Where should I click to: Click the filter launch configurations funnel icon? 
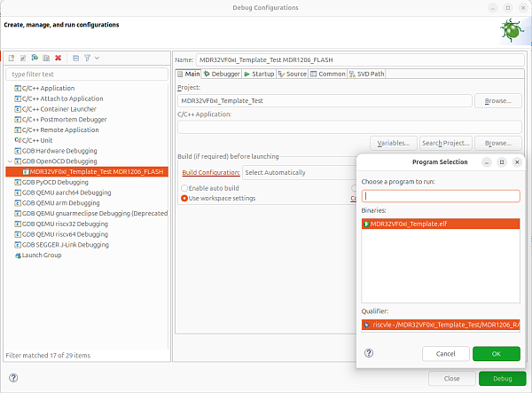[x=87, y=58]
